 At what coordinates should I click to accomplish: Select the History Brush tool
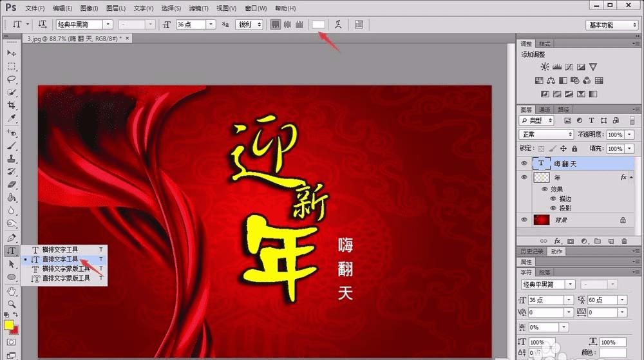coord(11,171)
